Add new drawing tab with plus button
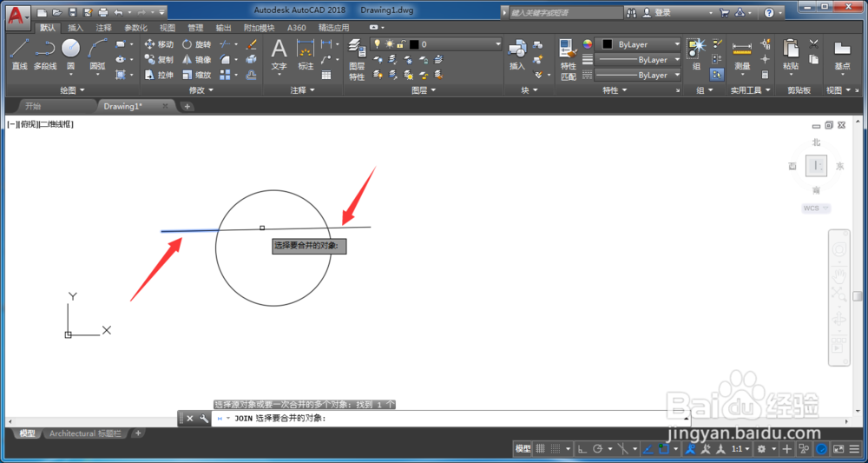The width and height of the screenshot is (868, 463). point(187,106)
